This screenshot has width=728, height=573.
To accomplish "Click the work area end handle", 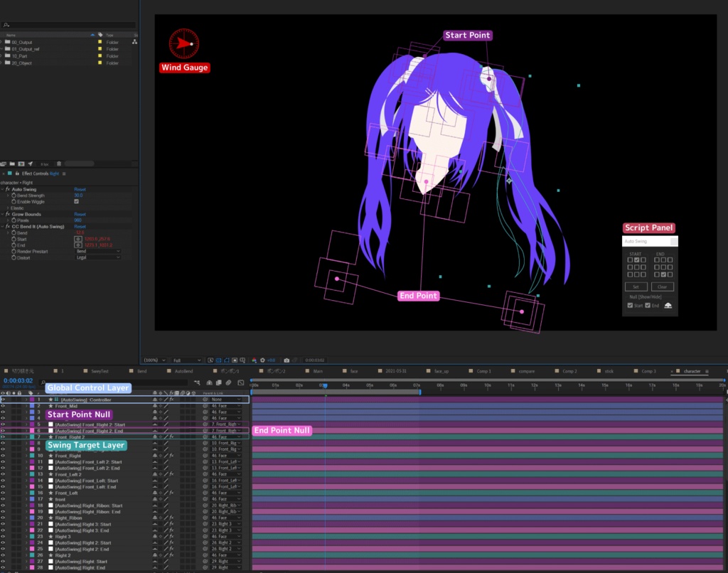I will (420, 392).
